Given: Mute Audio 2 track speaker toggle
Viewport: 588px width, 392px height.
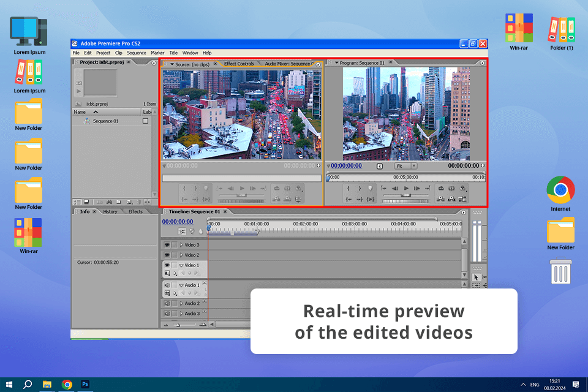Looking at the screenshot, I should coord(167,303).
